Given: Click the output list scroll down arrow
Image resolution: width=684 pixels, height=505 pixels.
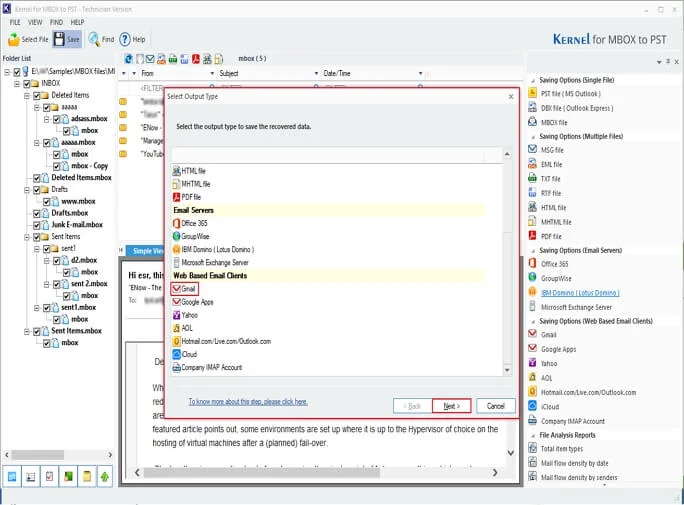Looking at the screenshot, I should coord(507,370).
